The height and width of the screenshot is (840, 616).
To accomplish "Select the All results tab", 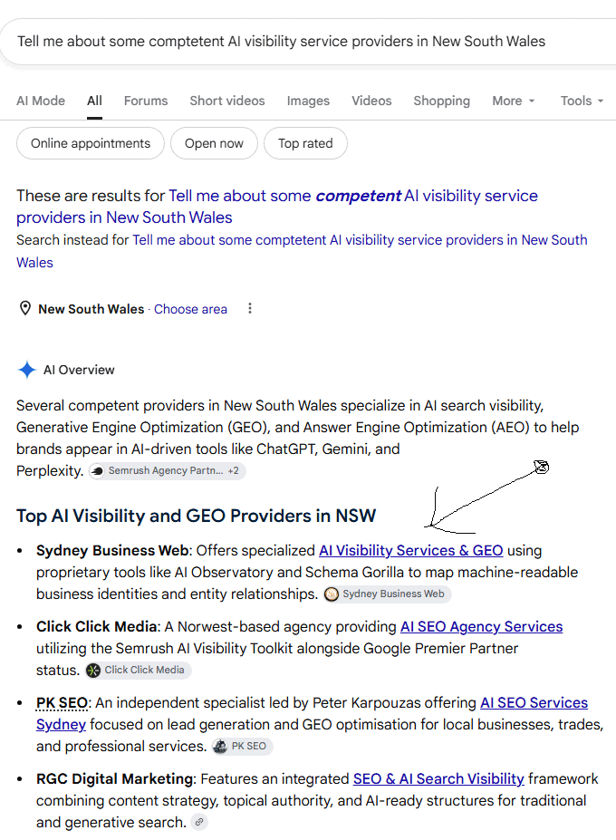I will (94, 101).
